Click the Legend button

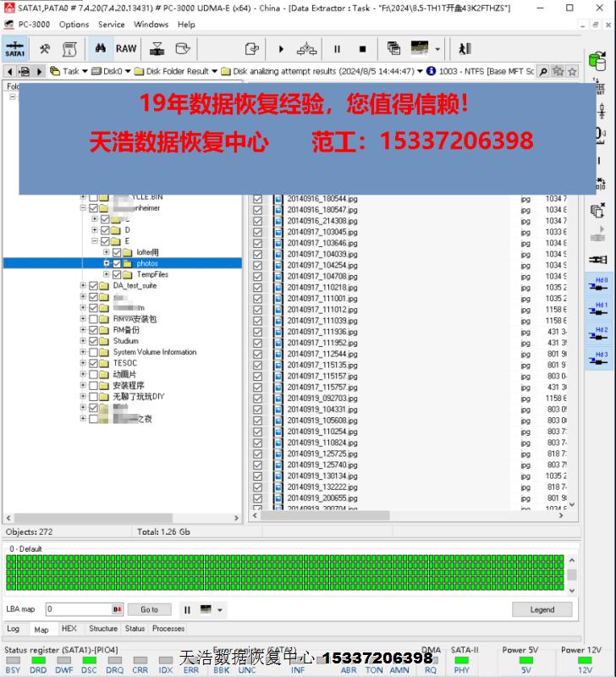tap(542, 609)
